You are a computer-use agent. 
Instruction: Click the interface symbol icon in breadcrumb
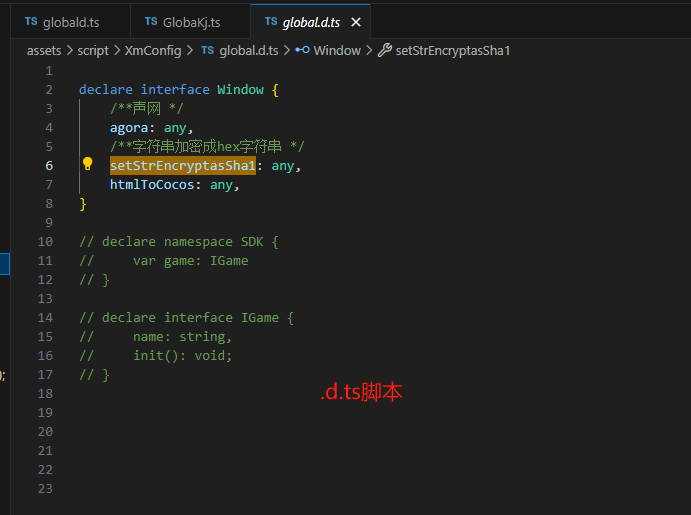(x=302, y=50)
